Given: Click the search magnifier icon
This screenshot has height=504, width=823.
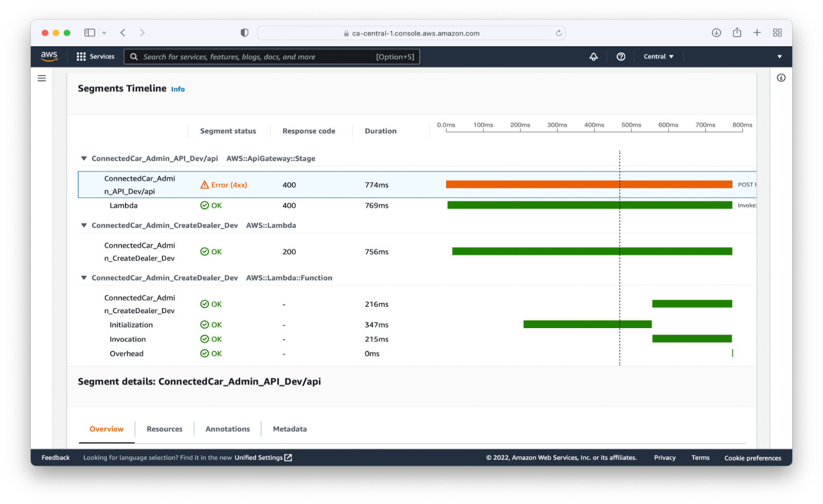Looking at the screenshot, I should click(x=134, y=57).
